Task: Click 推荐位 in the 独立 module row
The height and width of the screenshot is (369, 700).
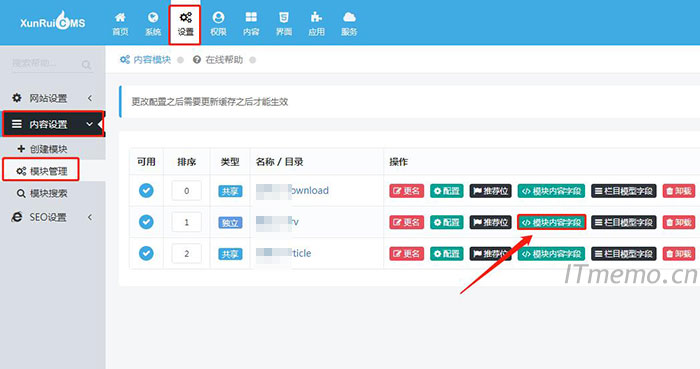Action: 491,222
